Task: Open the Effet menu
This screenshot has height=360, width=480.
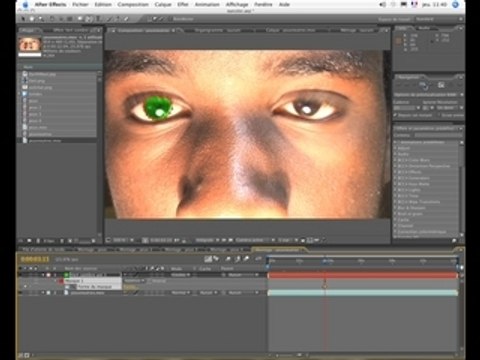Action: pyautogui.click(x=183, y=5)
